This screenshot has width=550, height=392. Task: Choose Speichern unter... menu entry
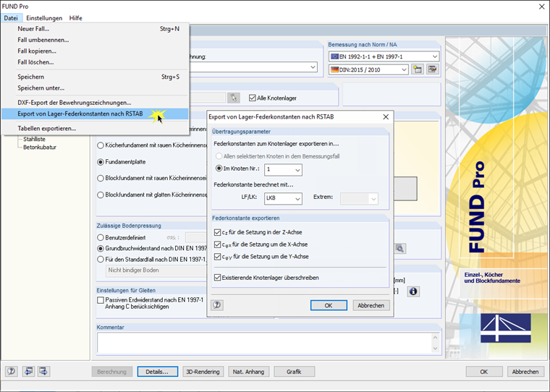(x=95, y=88)
